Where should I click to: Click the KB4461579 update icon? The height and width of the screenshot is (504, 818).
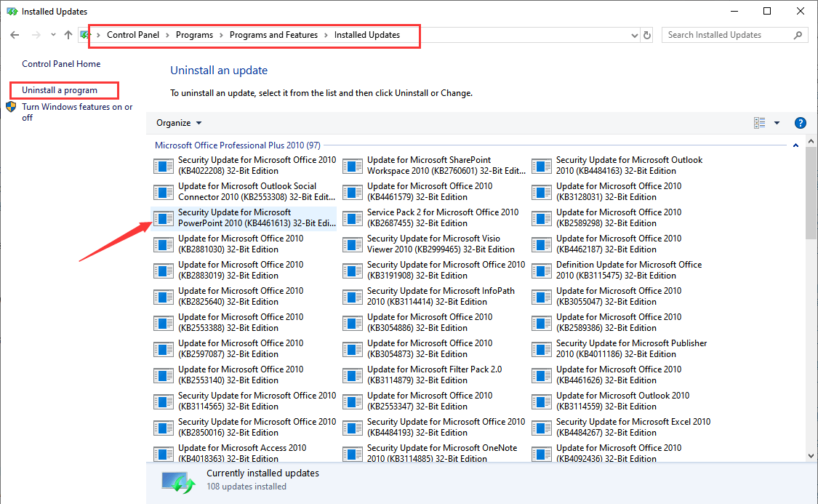click(x=352, y=192)
